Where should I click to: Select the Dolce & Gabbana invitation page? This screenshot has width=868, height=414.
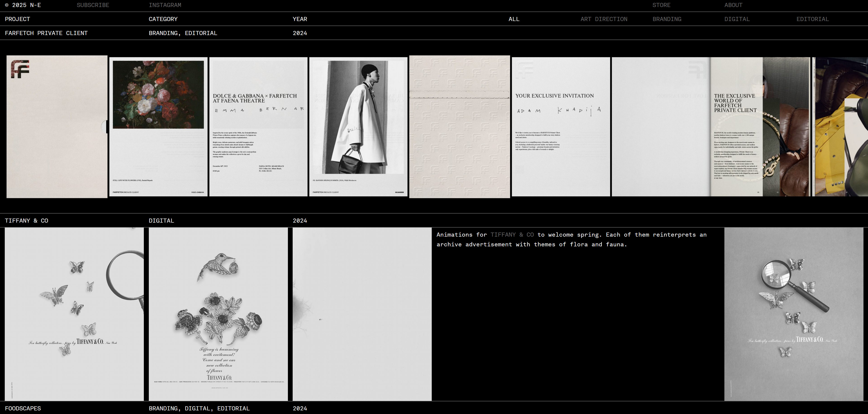258,127
